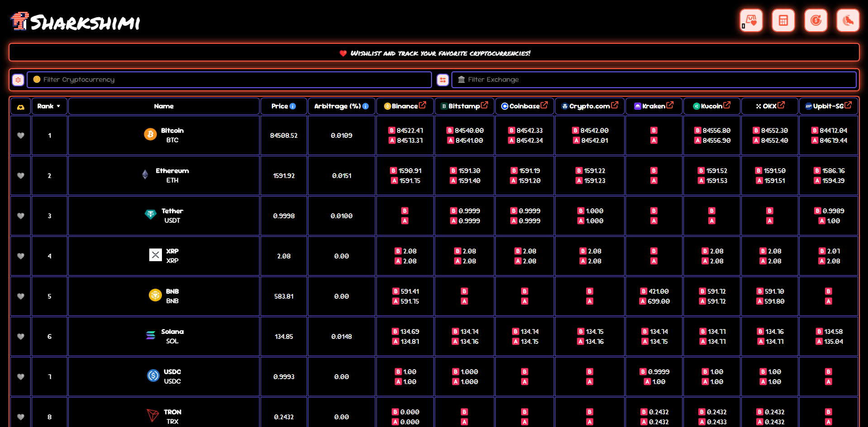Viewport: 868px width, 427px height.
Task: Open Kraken external link icon
Action: coord(670,105)
